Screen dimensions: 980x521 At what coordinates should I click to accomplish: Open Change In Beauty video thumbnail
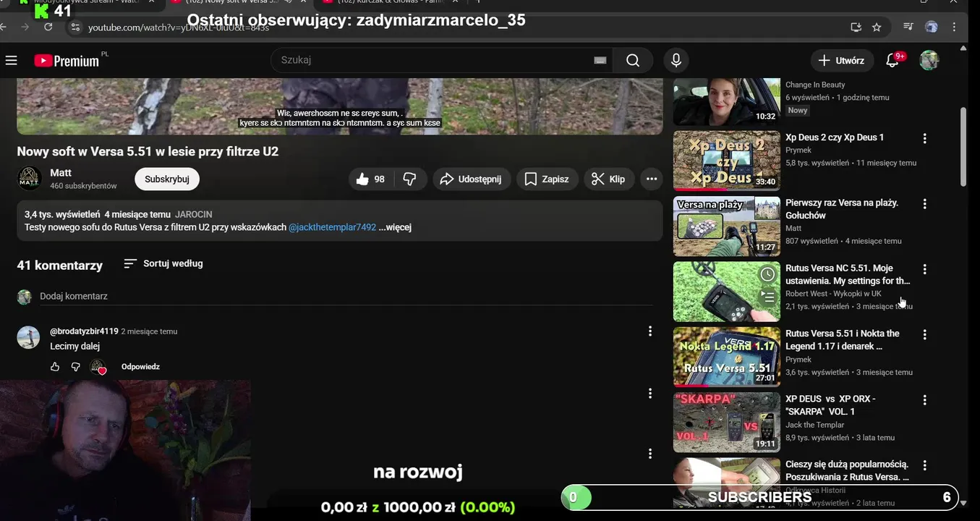(x=727, y=102)
